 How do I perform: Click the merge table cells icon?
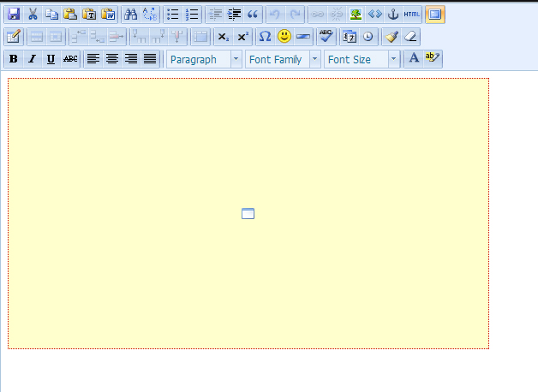point(200,37)
